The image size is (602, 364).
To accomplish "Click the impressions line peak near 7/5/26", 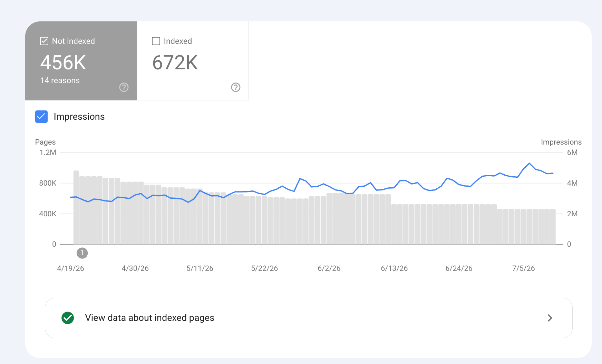I will click(530, 163).
